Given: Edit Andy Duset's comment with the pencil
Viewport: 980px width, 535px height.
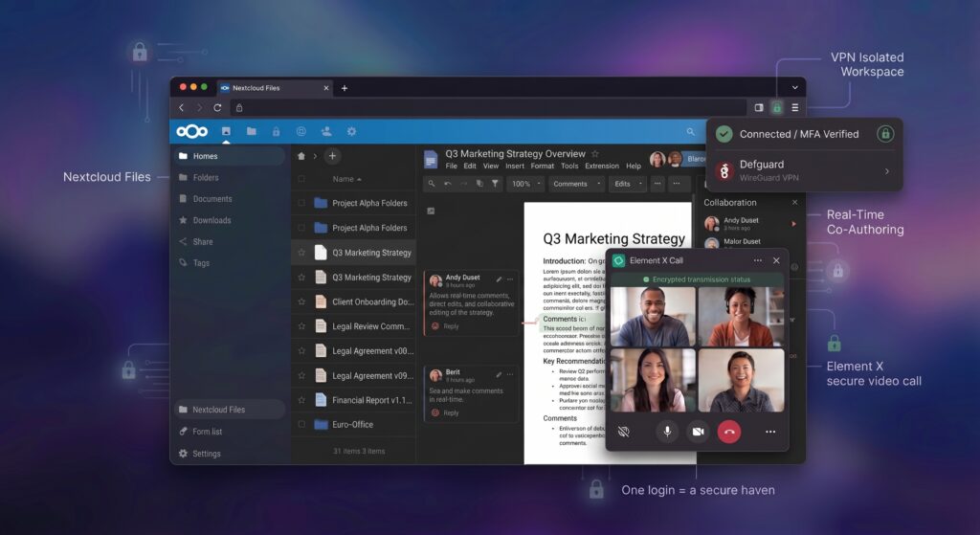Looking at the screenshot, I should [499, 279].
